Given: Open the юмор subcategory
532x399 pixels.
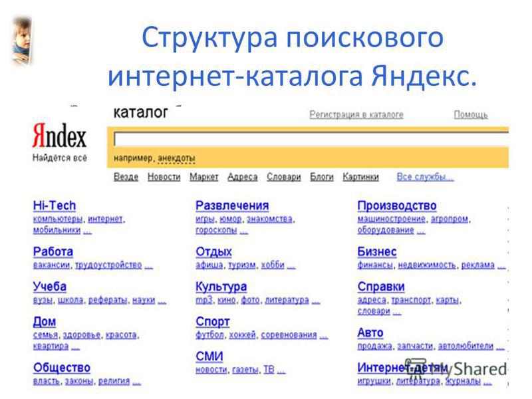Looking at the screenshot, I should [x=230, y=219].
